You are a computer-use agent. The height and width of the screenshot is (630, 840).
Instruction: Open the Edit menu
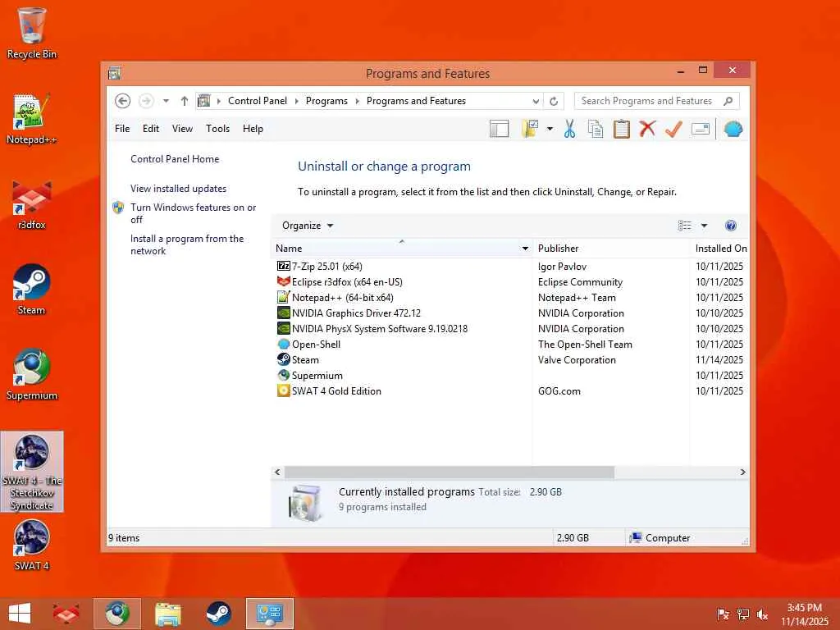151,129
